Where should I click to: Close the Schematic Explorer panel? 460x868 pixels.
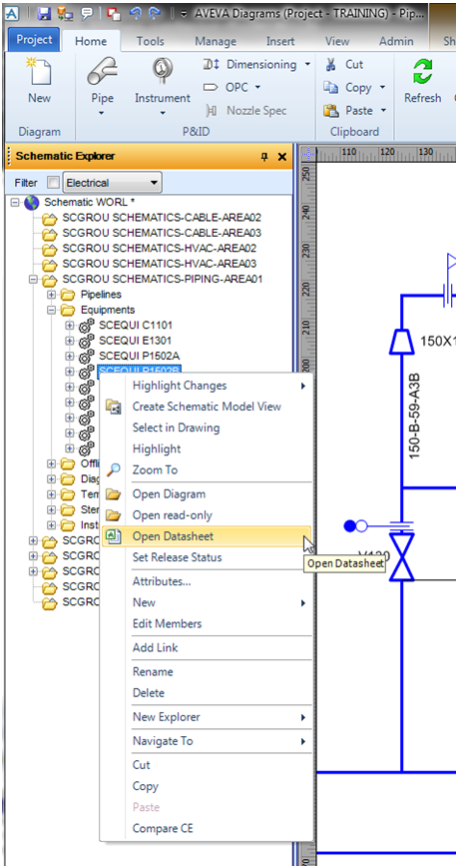[x=282, y=157]
